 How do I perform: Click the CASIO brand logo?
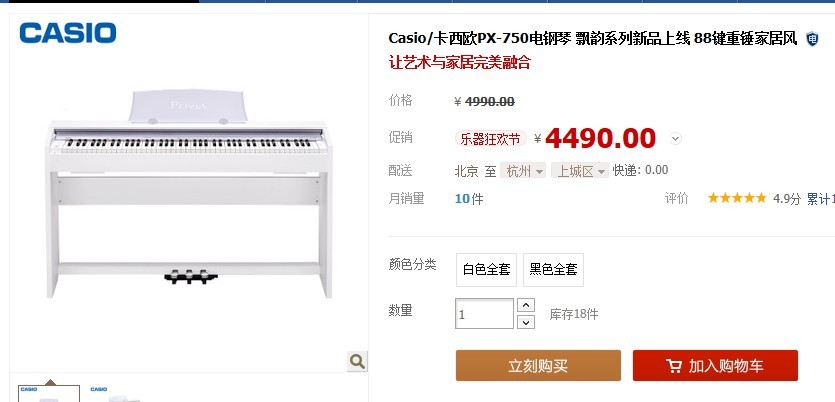[68, 33]
